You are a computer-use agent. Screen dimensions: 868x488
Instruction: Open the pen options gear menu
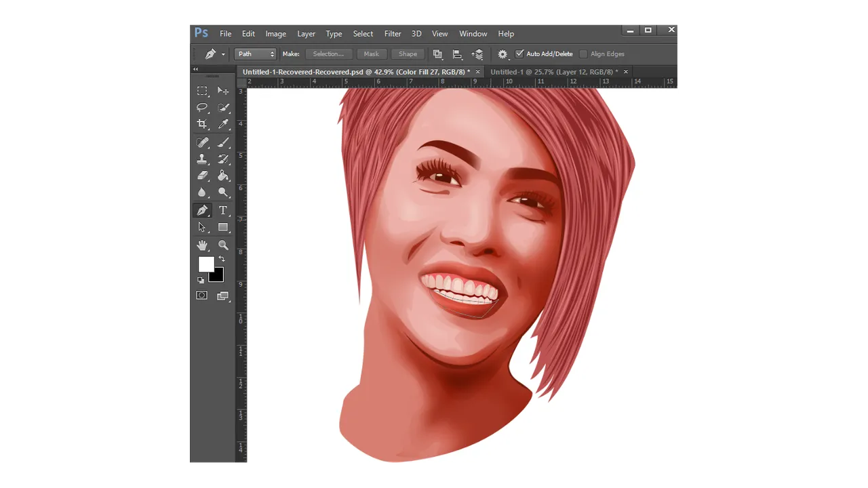point(502,54)
